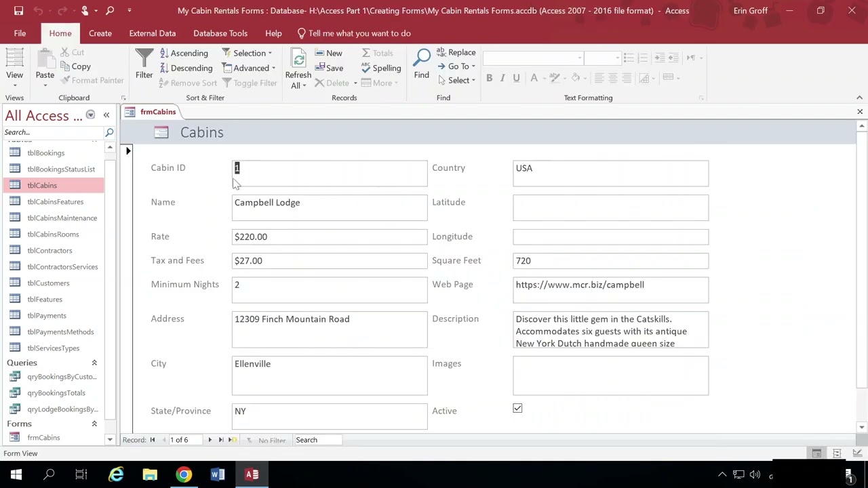Image resolution: width=868 pixels, height=488 pixels.
Task: Click the navigation pane search magnifier icon
Action: click(109, 132)
